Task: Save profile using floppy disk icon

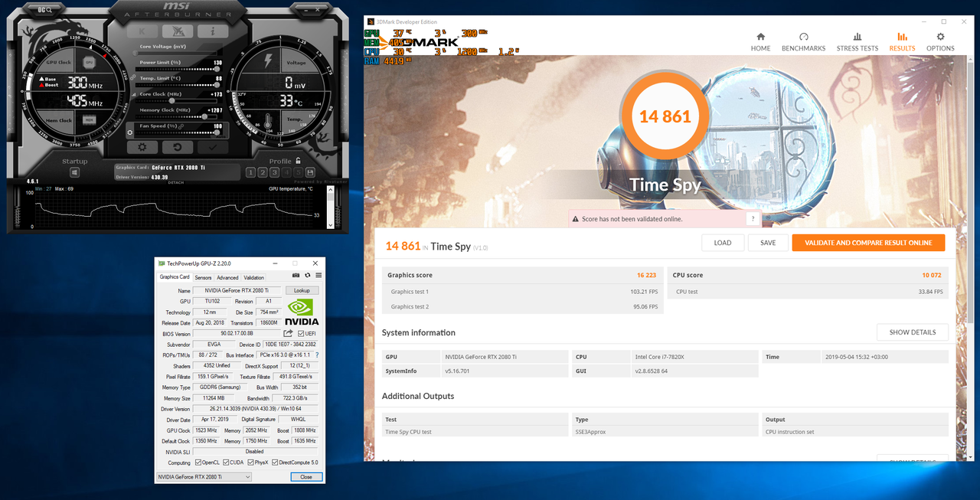Action: tap(310, 172)
